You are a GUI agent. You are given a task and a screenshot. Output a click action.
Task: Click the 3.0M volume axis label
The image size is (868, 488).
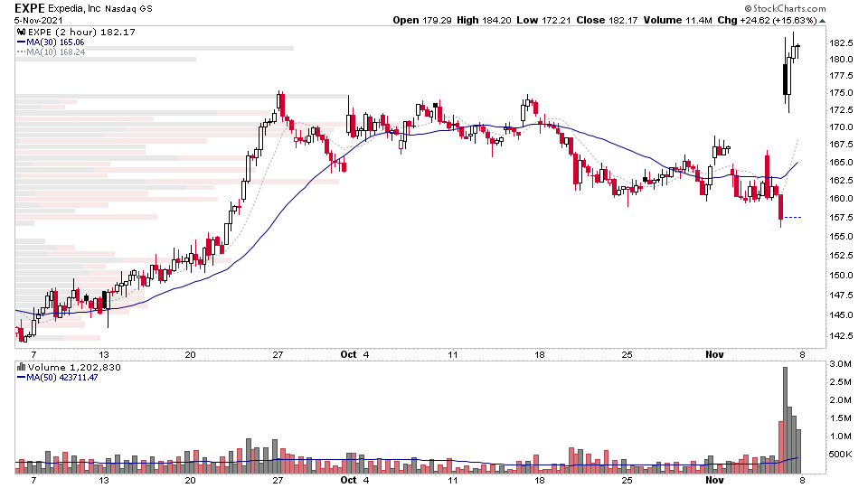(840, 363)
